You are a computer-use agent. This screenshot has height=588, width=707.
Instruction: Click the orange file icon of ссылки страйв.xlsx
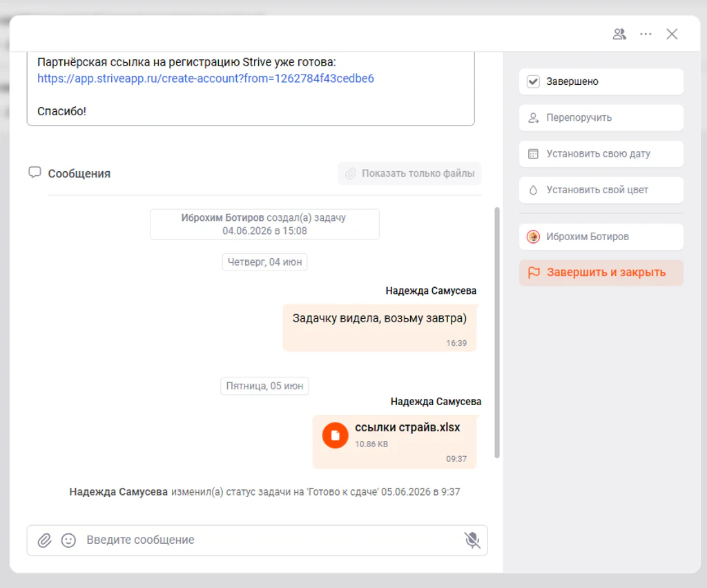point(335,435)
